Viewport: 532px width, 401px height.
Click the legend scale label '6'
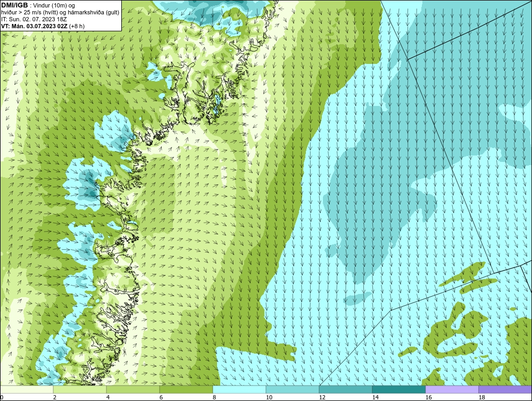pyautogui.click(x=161, y=397)
